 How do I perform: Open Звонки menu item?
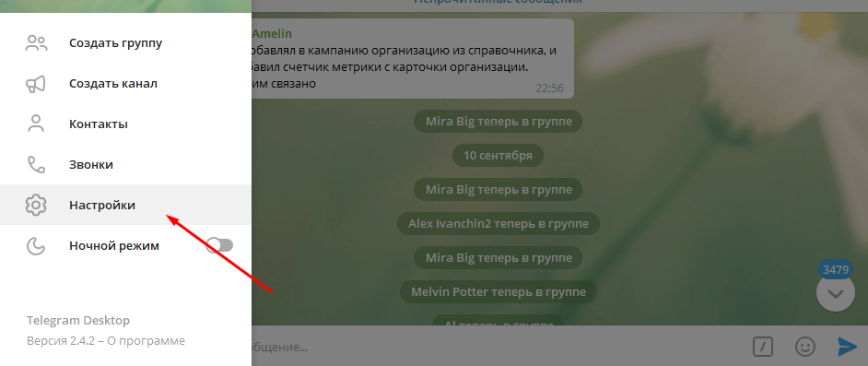point(125,164)
